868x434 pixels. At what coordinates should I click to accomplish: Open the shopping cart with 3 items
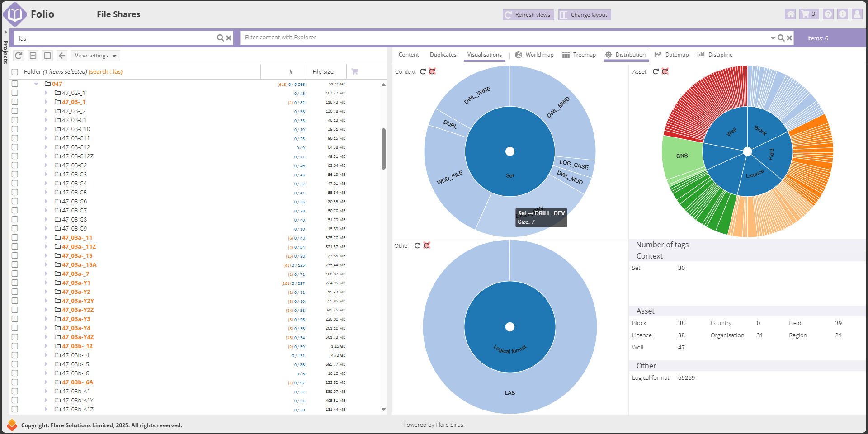point(808,14)
